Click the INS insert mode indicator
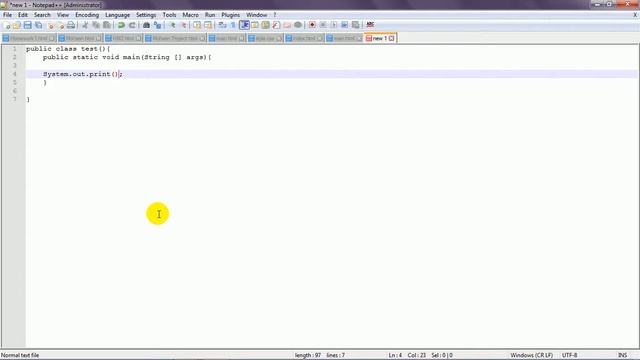Screen dimensions: 640x360 click(622, 355)
